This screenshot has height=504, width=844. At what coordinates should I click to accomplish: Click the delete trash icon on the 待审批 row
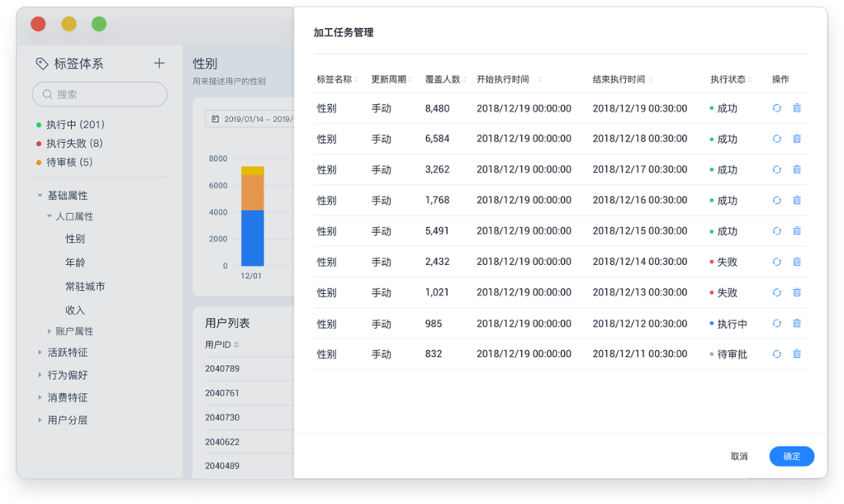(x=797, y=354)
